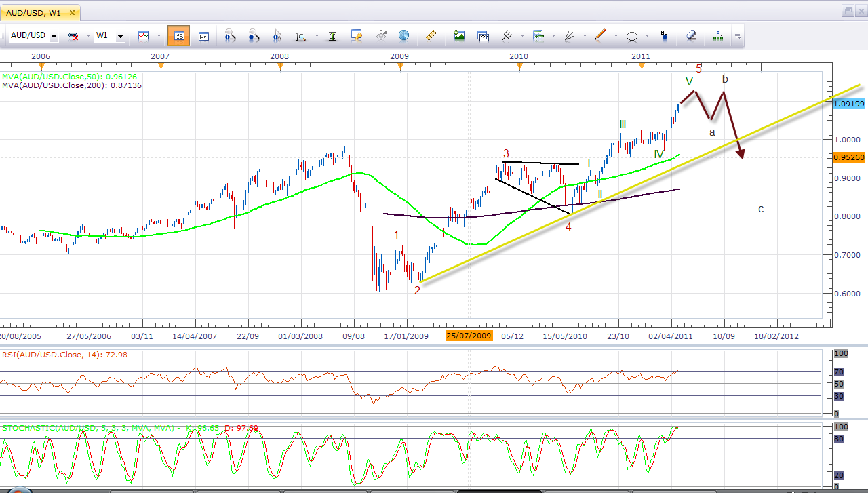Expand the fan lines dropdown arrow
Viewport: 868px width, 493px height.
point(584,35)
